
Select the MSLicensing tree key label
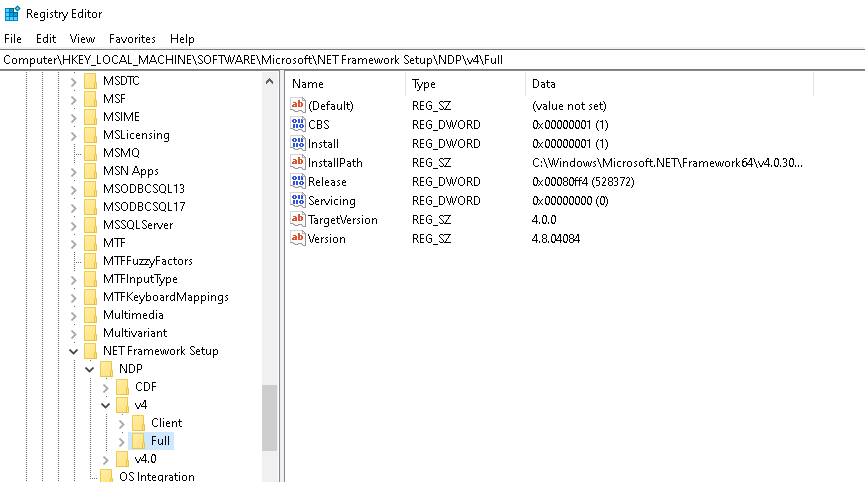(136, 135)
